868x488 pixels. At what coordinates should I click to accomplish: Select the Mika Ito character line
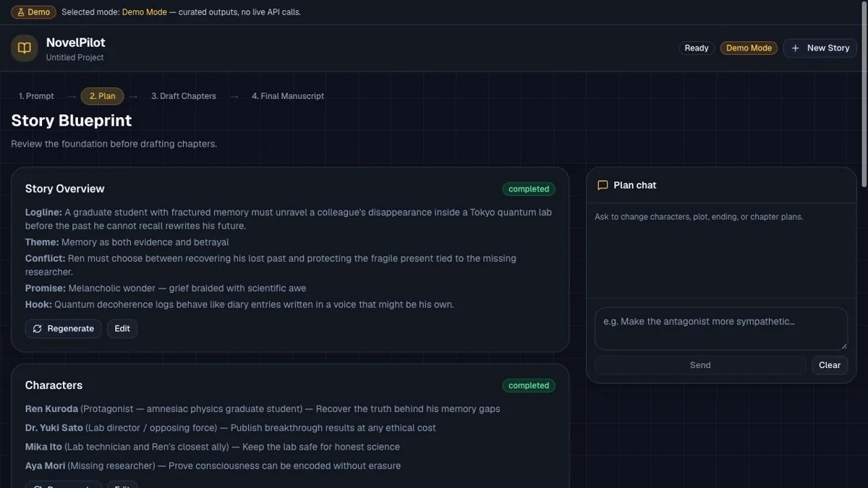coord(213,447)
